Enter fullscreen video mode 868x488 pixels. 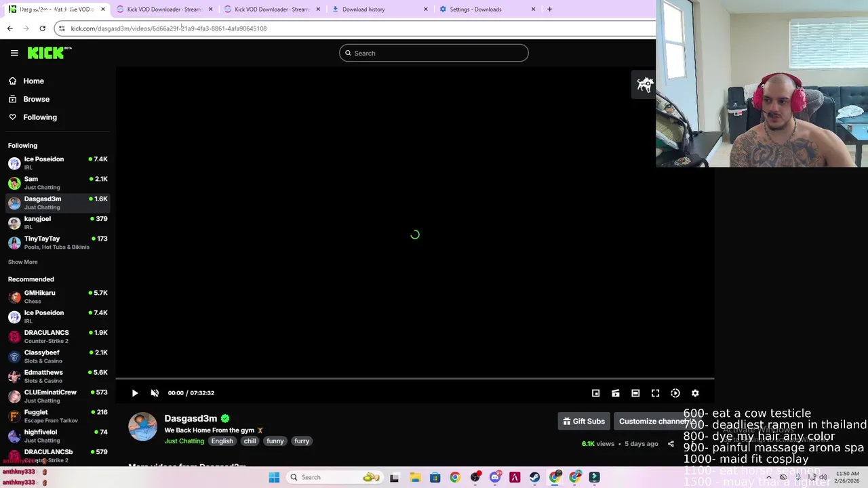(x=655, y=393)
